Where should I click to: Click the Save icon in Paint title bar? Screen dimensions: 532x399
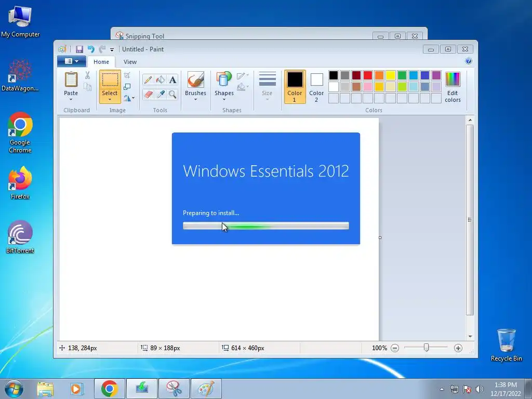pyautogui.click(x=79, y=49)
